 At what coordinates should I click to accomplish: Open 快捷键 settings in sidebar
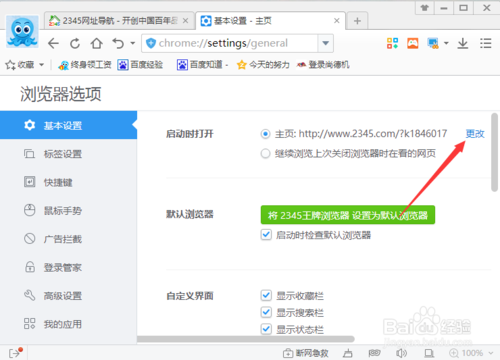coord(68,182)
